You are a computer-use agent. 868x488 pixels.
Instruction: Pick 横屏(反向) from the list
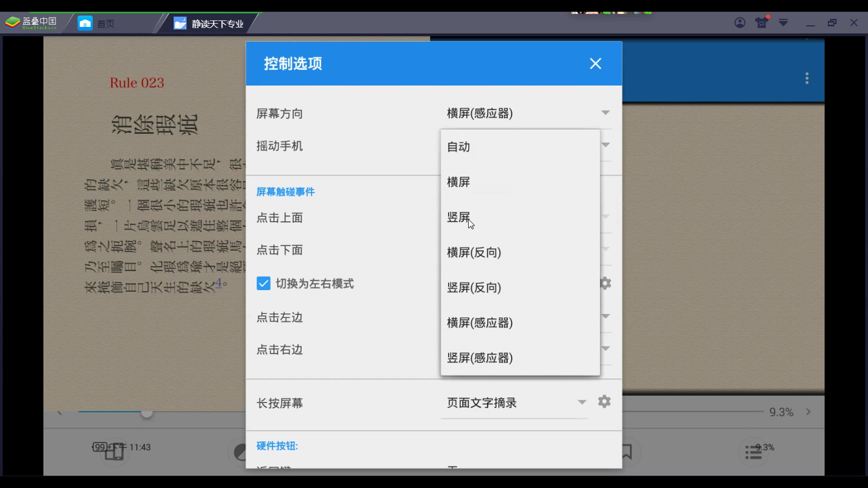tap(520, 252)
